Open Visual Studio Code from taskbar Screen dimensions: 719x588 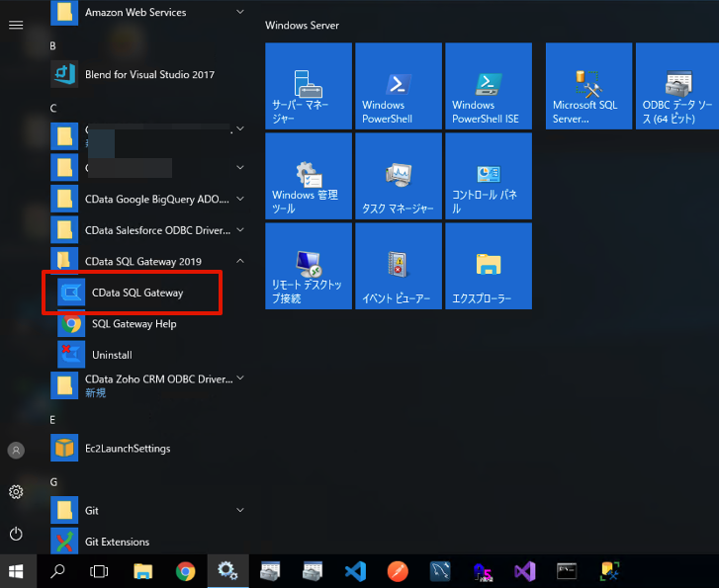(x=355, y=571)
